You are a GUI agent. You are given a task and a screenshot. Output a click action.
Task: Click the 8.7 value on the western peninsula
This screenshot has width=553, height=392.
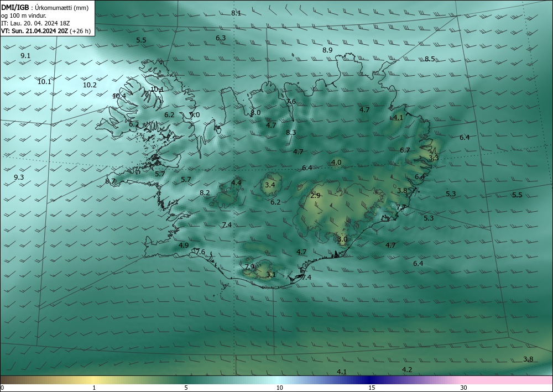point(110,181)
